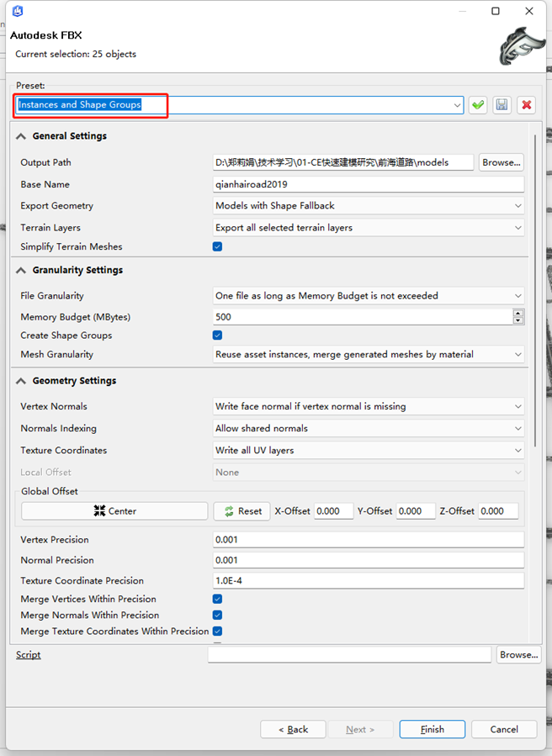Toggle Create Shape Groups checkbox
Screen dimensions: 552x756
(x=218, y=336)
